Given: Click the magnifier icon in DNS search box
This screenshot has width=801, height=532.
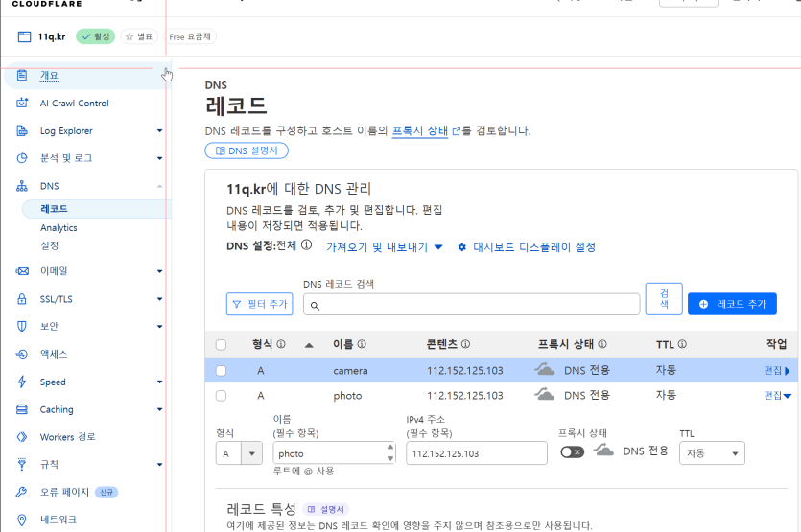Looking at the screenshot, I should (316, 306).
